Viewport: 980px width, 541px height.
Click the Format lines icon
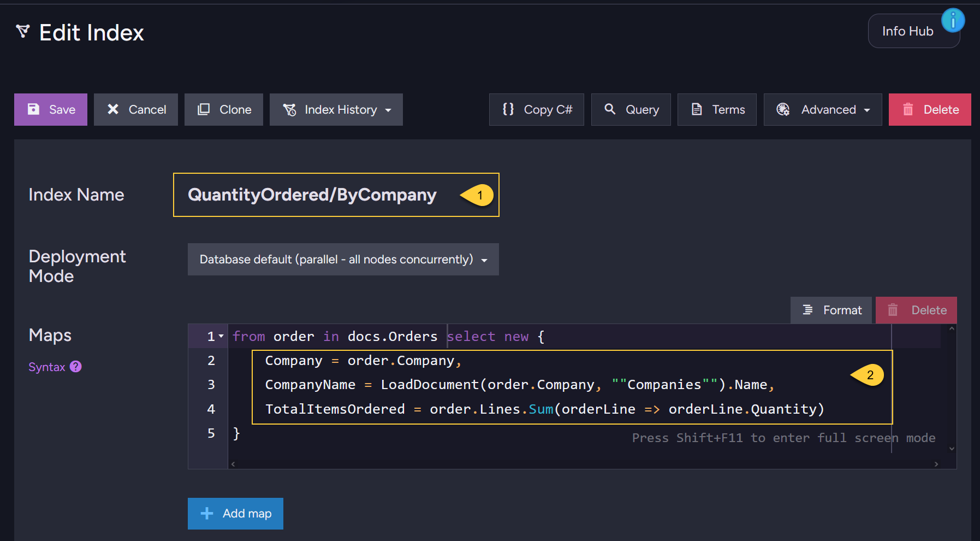click(807, 310)
